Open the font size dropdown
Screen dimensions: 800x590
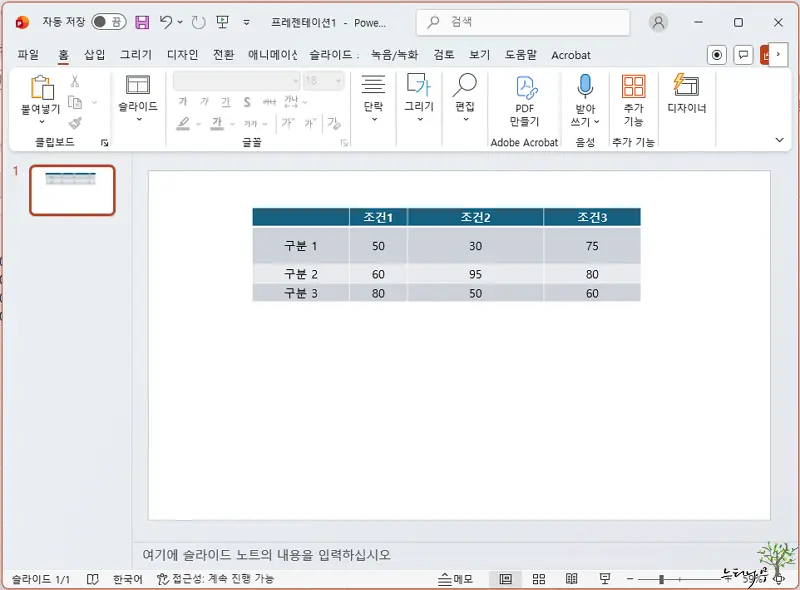(x=341, y=80)
